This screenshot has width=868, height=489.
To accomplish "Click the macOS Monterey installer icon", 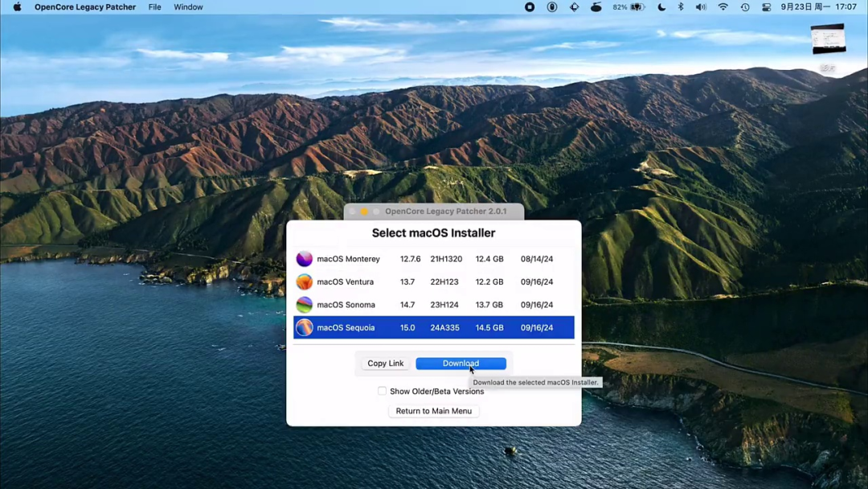I will pos(304,259).
